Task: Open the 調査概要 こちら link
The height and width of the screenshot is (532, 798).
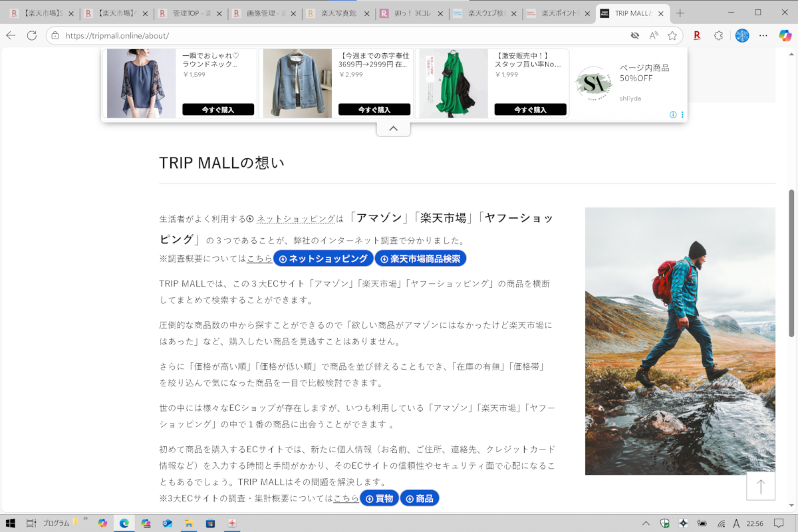Action: point(259,259)
